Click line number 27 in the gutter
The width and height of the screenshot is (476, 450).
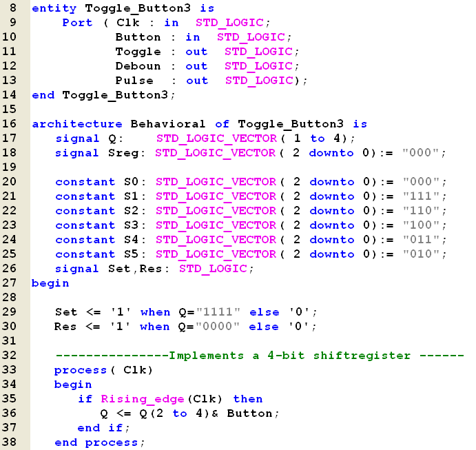point(10,283)
